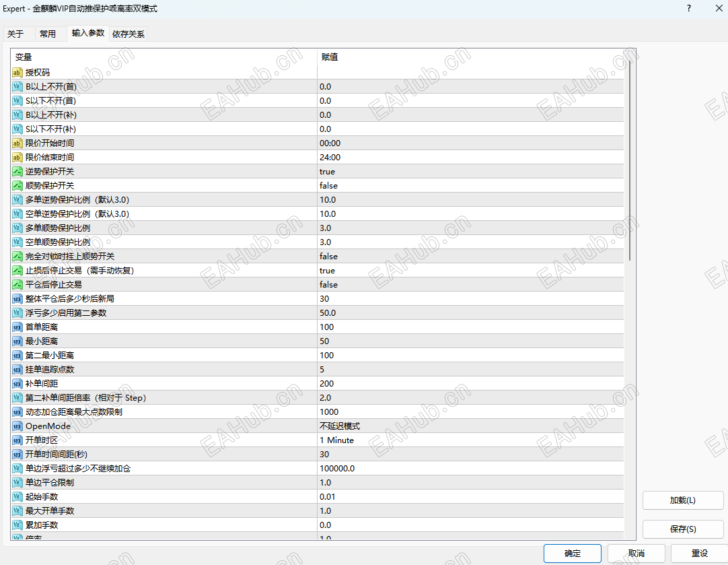This screenshot has height=565, width=728.
Task: Switch to the 依存关系 tab
Action: coord(128,34)
